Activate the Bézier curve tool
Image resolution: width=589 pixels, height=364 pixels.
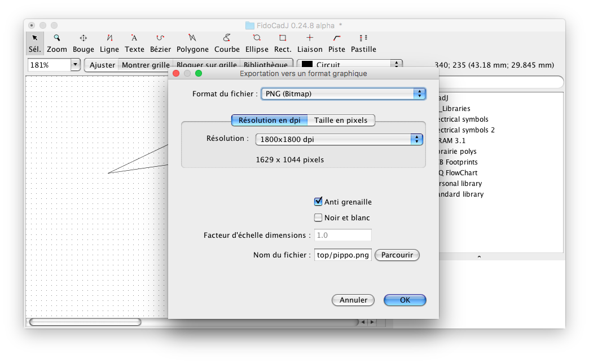(160, 43)
